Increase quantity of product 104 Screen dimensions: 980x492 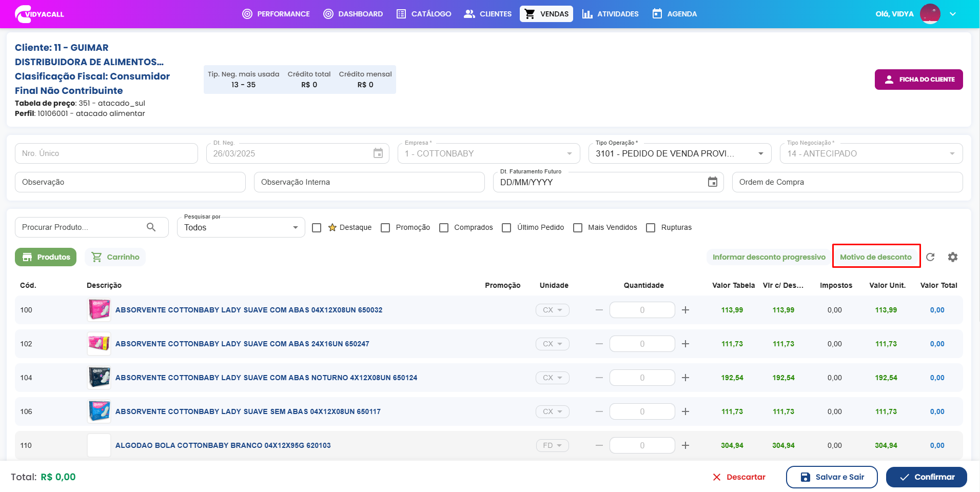coord(685,378)
